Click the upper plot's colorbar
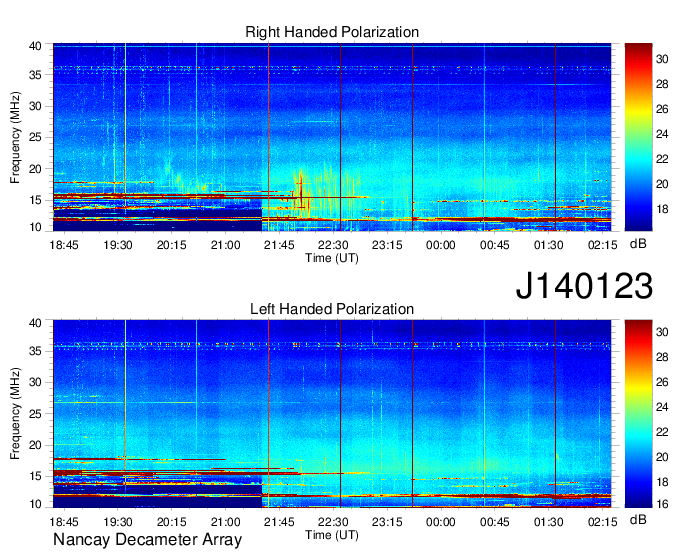 tap(638, 137)
